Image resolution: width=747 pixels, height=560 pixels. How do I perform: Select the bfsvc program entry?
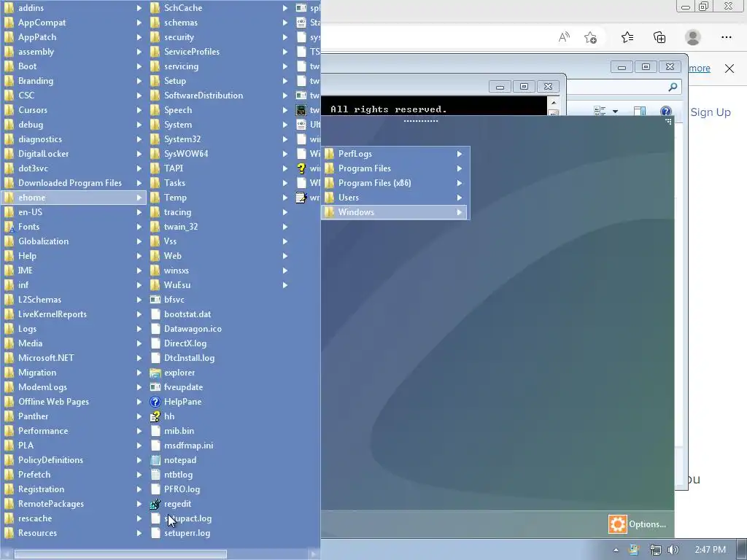click(174, 300)
